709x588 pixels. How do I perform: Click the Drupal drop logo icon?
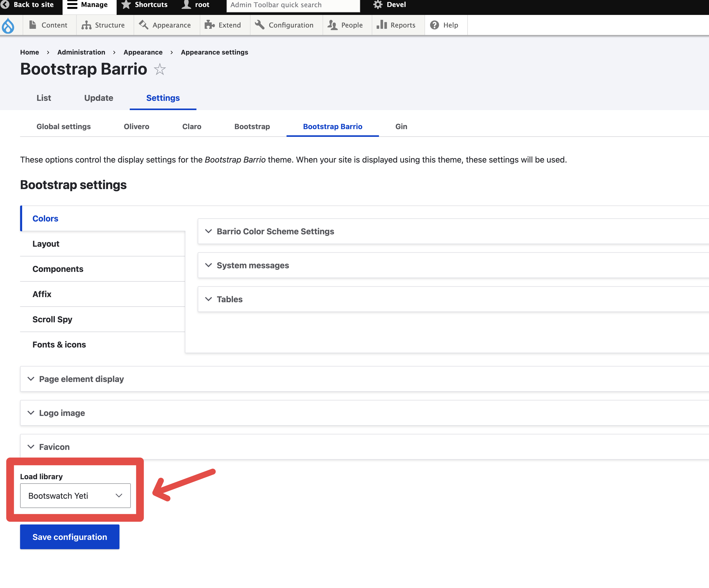pos(8,26)
